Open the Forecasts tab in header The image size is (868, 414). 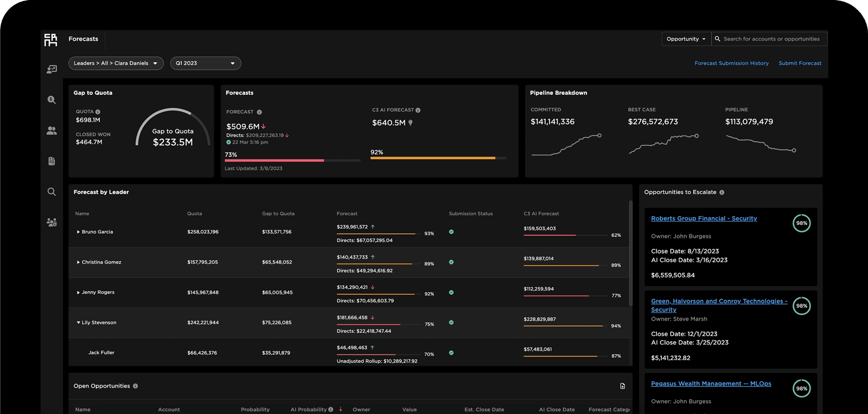[x=84, y=39]
